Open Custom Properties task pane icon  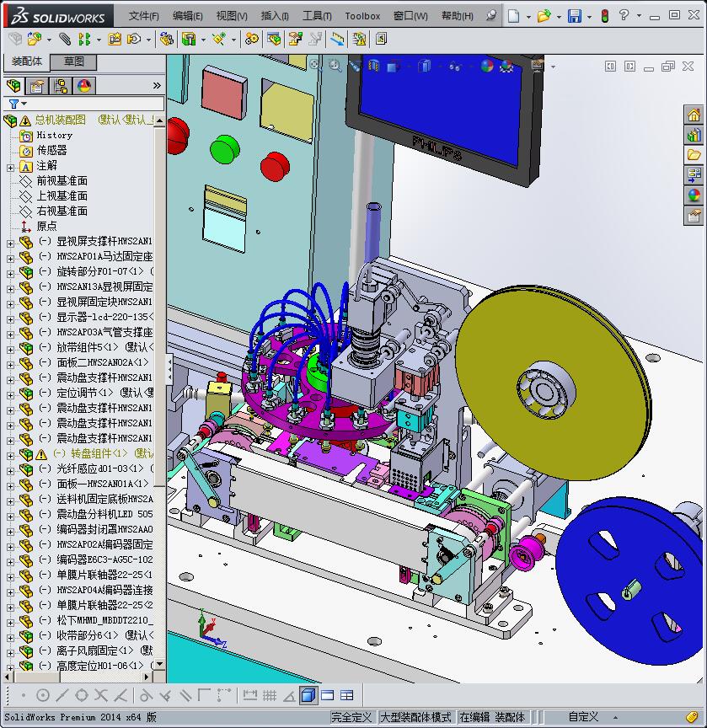[694, 216]
